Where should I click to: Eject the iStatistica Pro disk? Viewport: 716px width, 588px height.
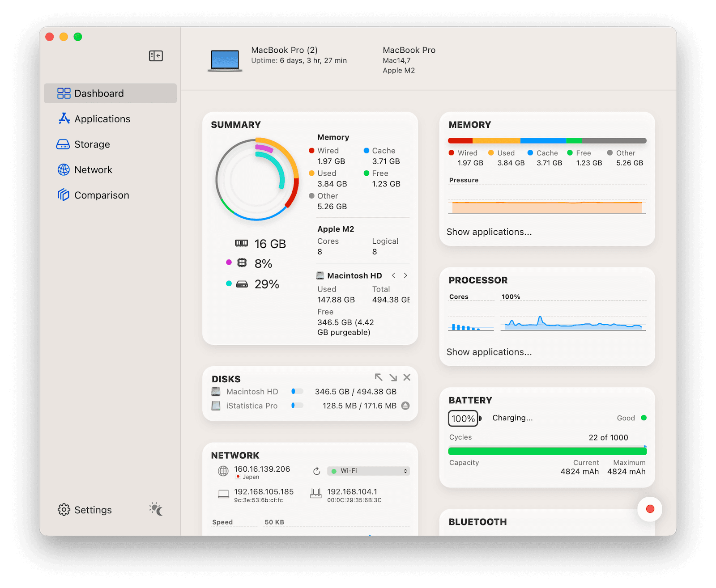406,406
